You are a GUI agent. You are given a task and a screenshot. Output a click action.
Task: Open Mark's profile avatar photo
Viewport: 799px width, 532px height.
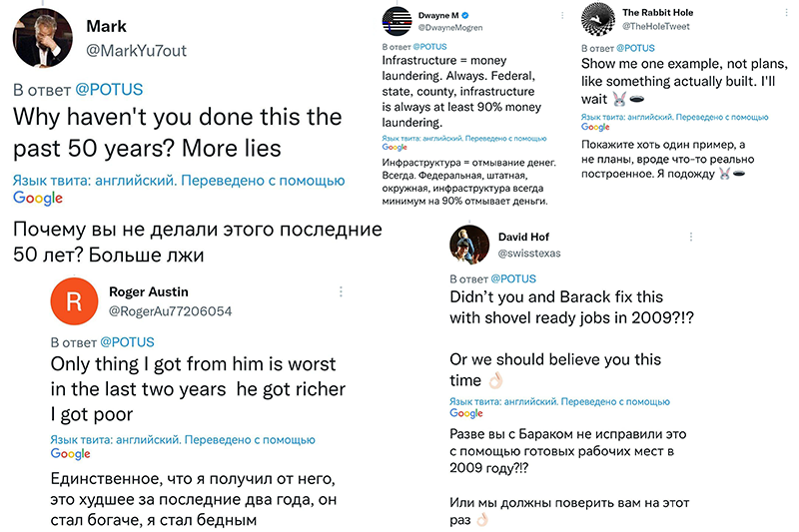tap(42, 38)
